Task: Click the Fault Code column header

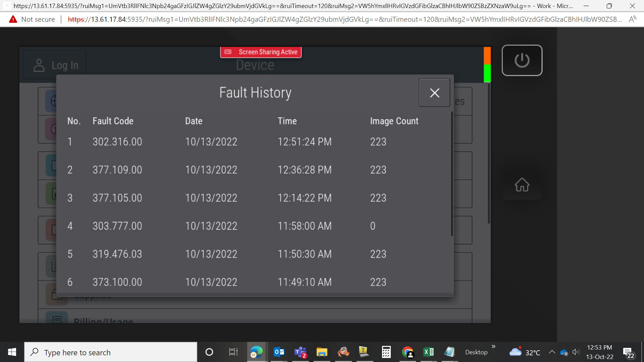Action: click(x=113, y=121)
